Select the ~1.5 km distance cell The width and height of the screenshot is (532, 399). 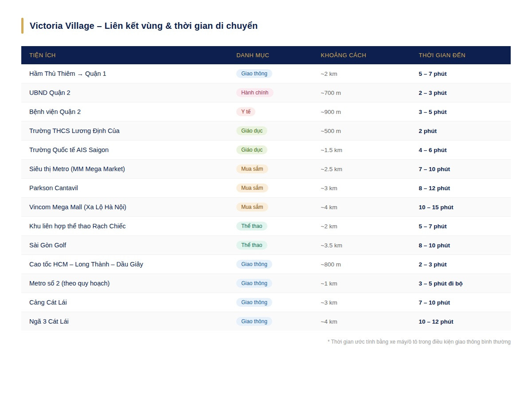tap(331, 150)
